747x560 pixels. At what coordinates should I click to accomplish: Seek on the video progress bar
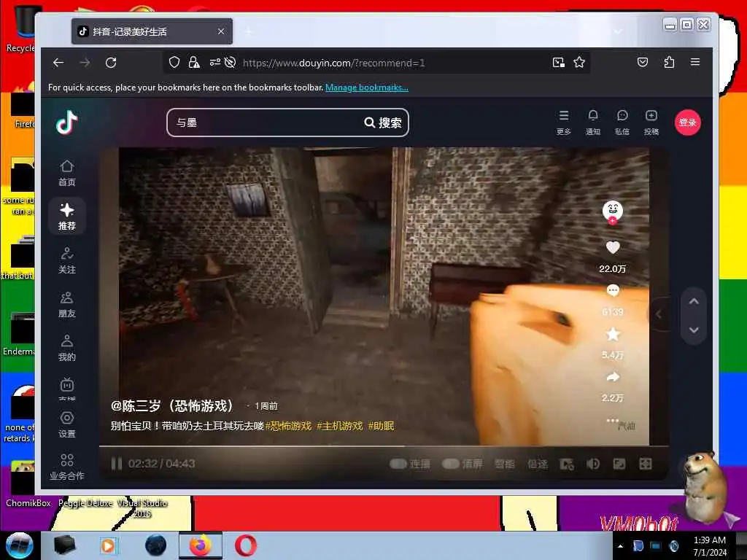(384, 446)
